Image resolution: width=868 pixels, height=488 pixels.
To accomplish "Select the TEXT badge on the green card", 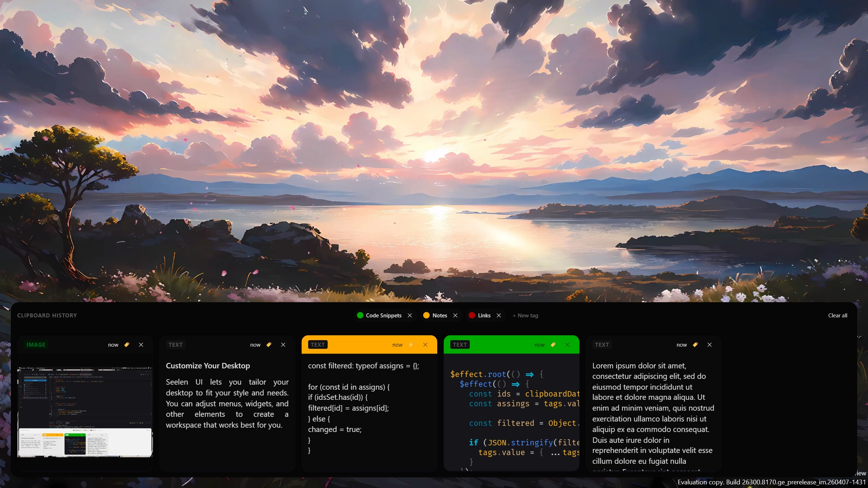I will (x=460, y=344).
